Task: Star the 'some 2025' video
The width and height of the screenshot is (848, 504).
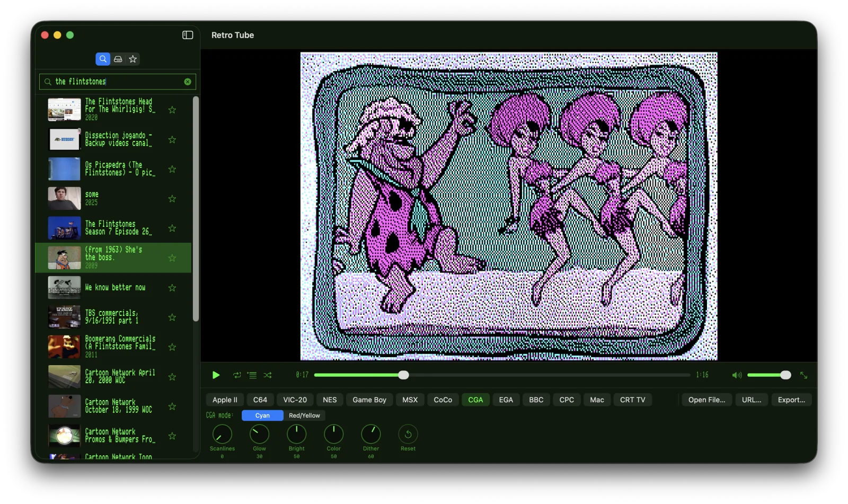Action: click(172, 199)
